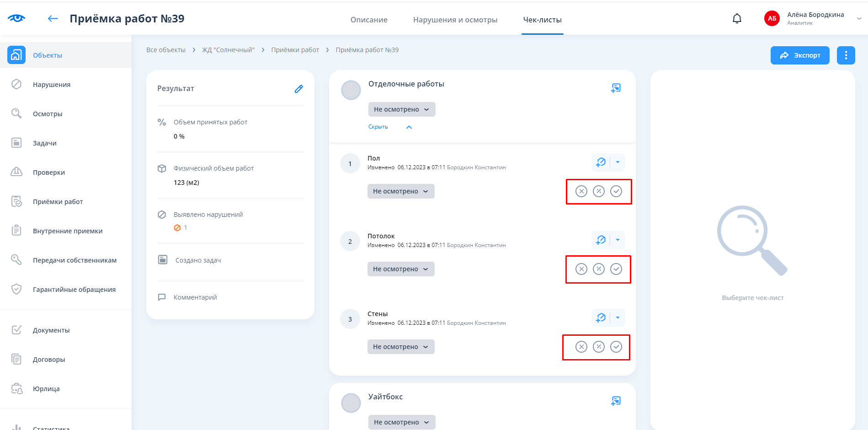Image resolution: width=868 pixels, height=430 pixels.
Task: Switch to the Описание tab
Action: pos(369,20)
